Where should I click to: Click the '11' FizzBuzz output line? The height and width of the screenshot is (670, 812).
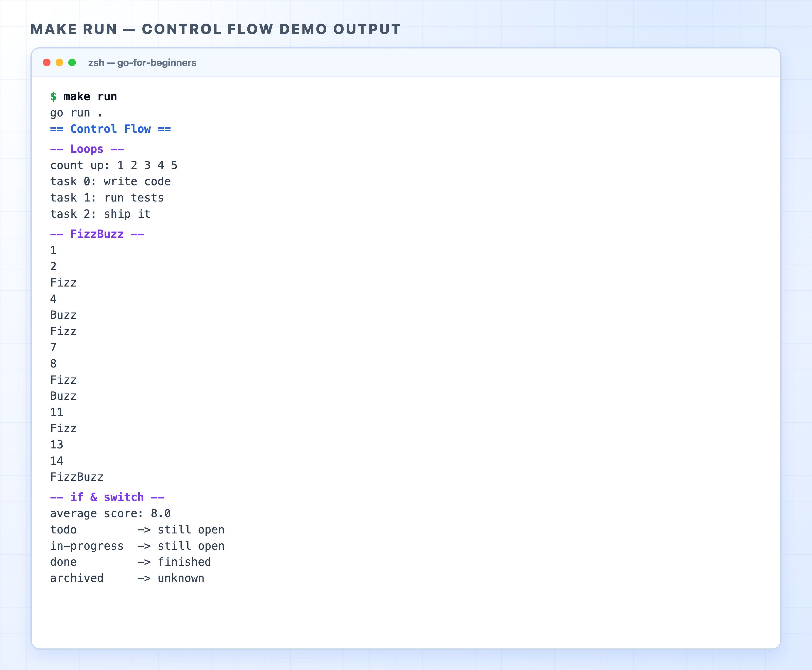pos(57,412)
